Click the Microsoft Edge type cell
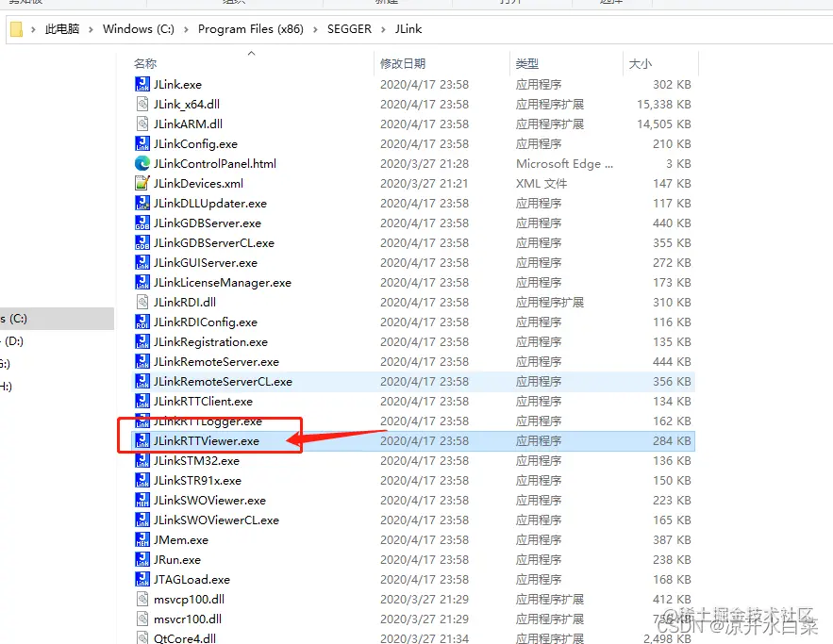The width and height of the screenshot is (833, 644). pos(564,163)
